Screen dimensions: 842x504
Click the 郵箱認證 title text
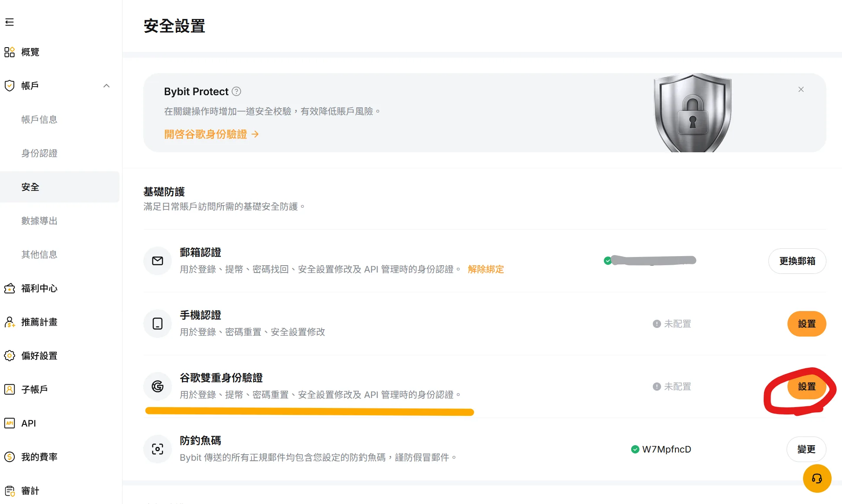point(200,252)
